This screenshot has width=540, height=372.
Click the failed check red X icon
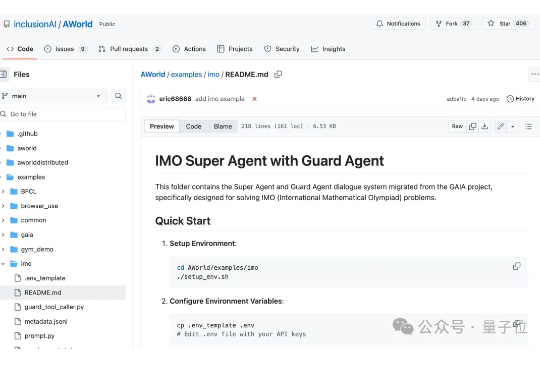255,99
